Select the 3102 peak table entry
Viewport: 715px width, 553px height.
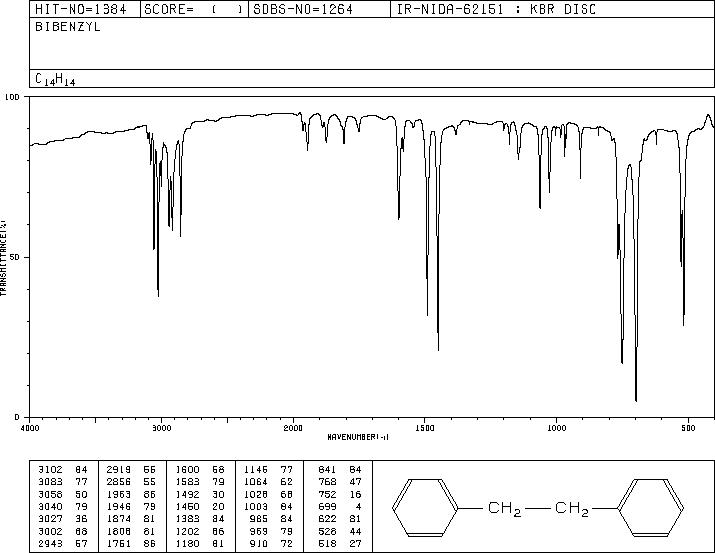(x=63, y=470)
